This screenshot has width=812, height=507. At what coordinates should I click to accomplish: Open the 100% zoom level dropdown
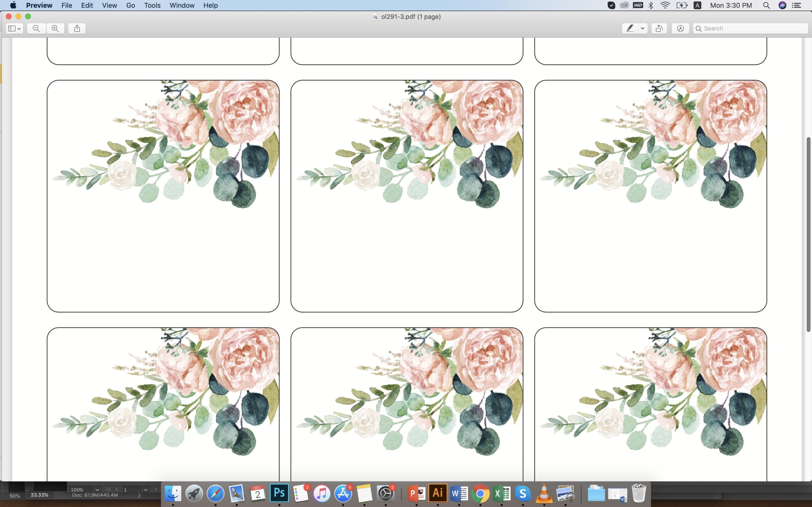[x=97, y=489]
